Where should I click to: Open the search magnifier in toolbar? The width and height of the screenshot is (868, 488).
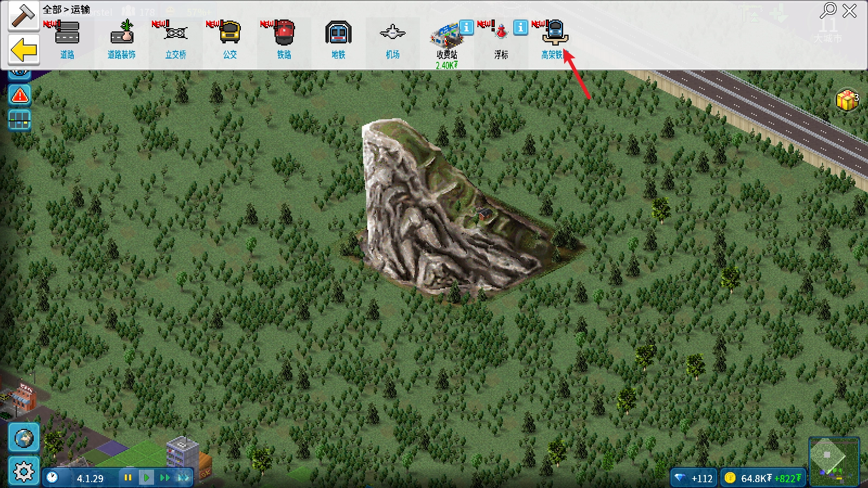tap(828, 10)
